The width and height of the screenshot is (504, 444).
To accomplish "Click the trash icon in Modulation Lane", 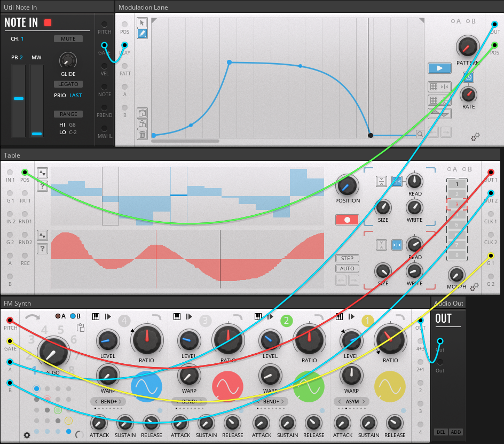I will [143, 134].
